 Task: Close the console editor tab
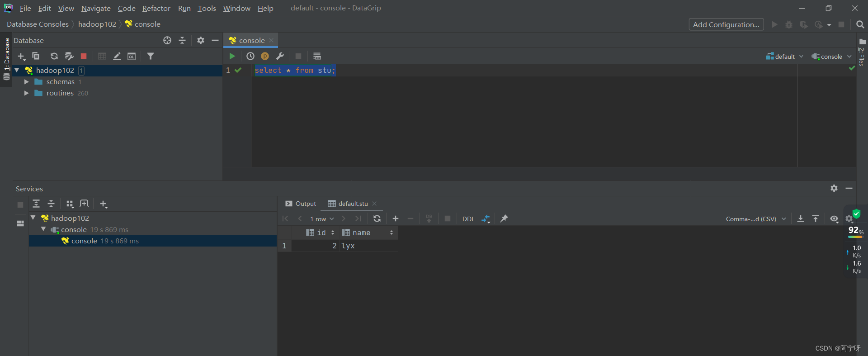coord(271,40)
